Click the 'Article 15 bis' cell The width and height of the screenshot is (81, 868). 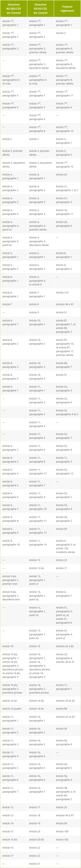pos(14,839)
